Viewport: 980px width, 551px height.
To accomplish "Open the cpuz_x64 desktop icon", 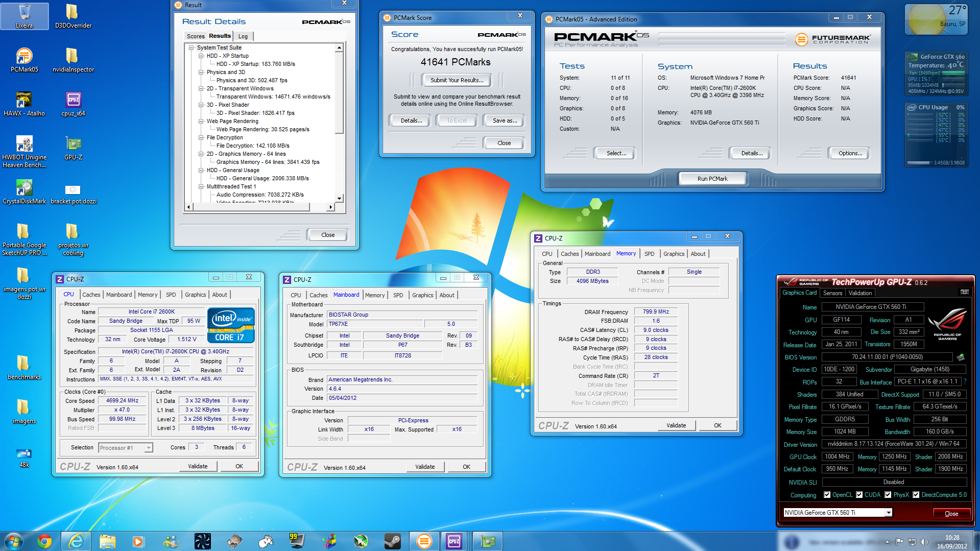I will (x=73, y=104).
